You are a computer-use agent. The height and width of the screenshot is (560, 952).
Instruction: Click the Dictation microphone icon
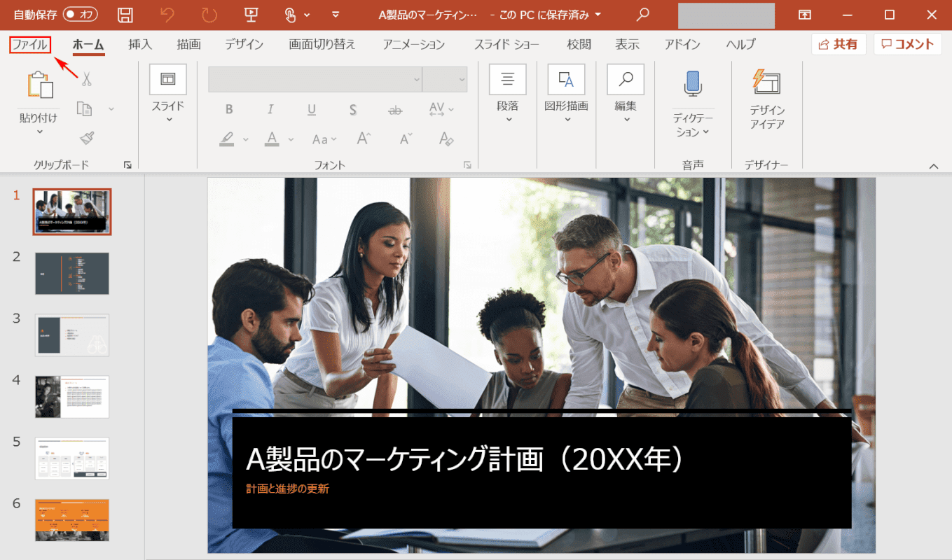693,83
